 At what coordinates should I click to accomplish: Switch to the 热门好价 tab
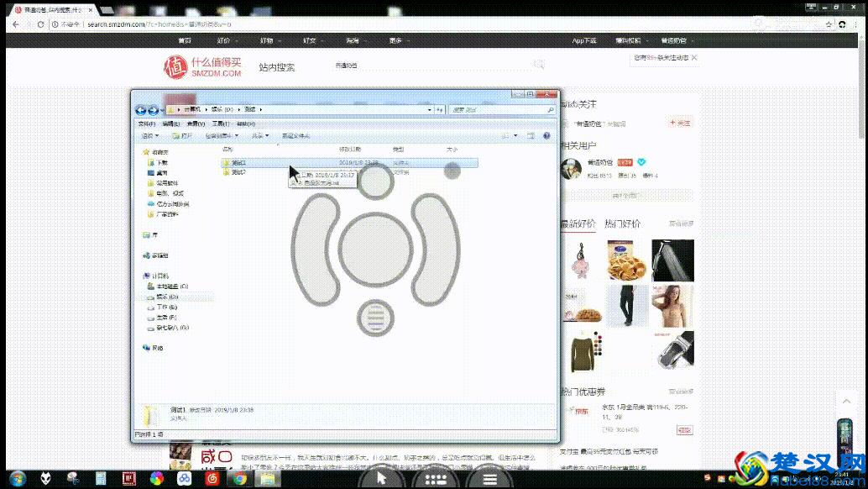(x=622, y=223)
